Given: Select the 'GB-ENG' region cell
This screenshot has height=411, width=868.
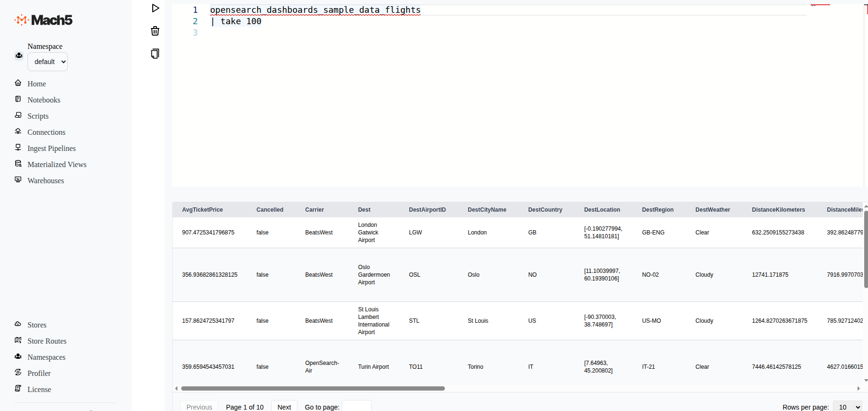Looking at the screenshot, I should (653, 233).
